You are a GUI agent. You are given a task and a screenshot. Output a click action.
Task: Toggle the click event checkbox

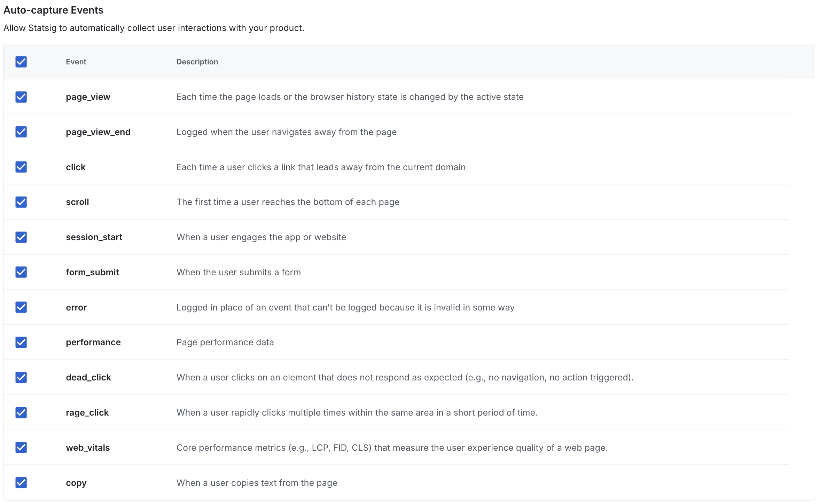tap(21, 167)
